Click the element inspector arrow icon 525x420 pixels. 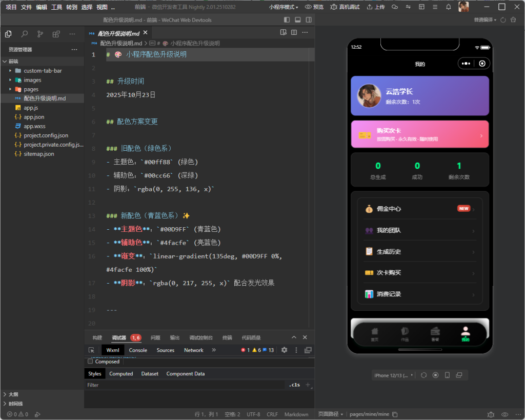(x=91, y=350)
